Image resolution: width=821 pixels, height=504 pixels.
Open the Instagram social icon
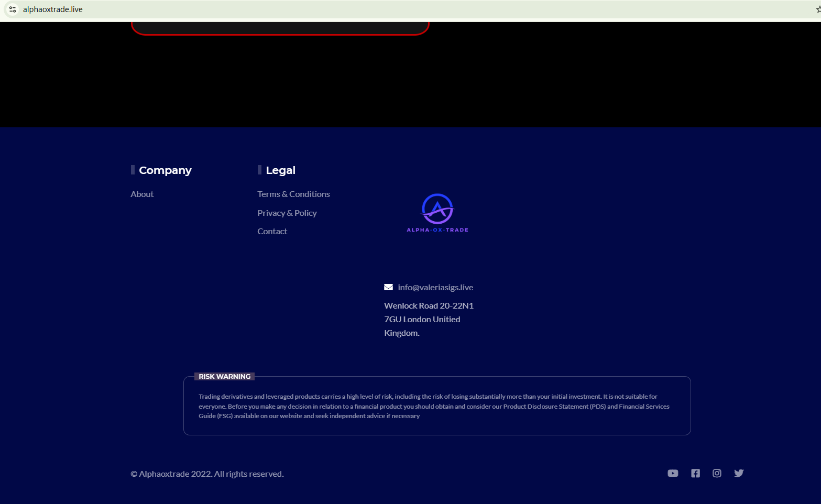[x=717, y=474]
